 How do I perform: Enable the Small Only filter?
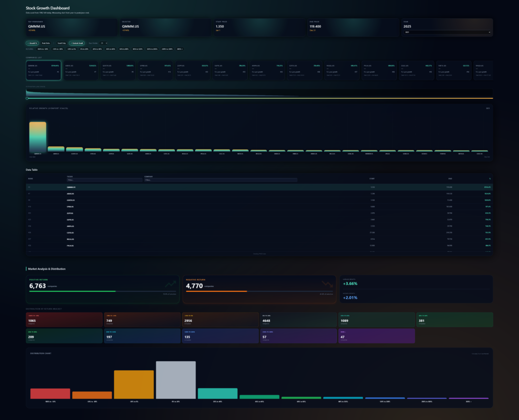pyautogui.click(x=61, y=44)
